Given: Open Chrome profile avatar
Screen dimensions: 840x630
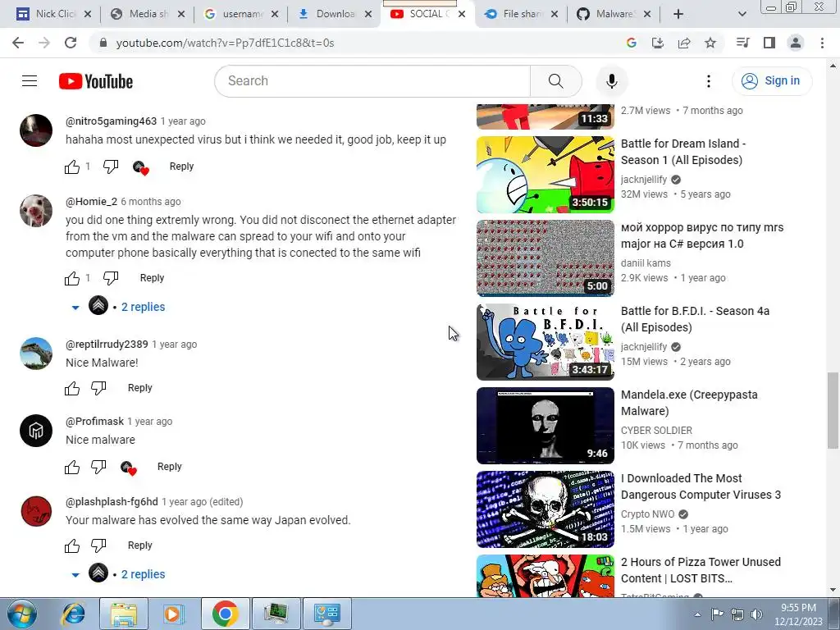Looking at the screenshot, I should [x=796, y=43].
